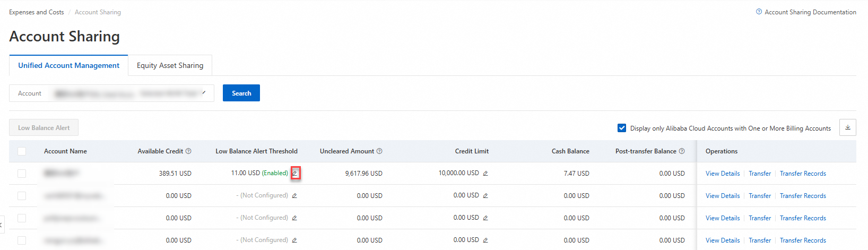This screenshot has height=250, width=868.
Task: Uncheck Display only Alibaba Cloud Accounts option
Action: point(622,128)
